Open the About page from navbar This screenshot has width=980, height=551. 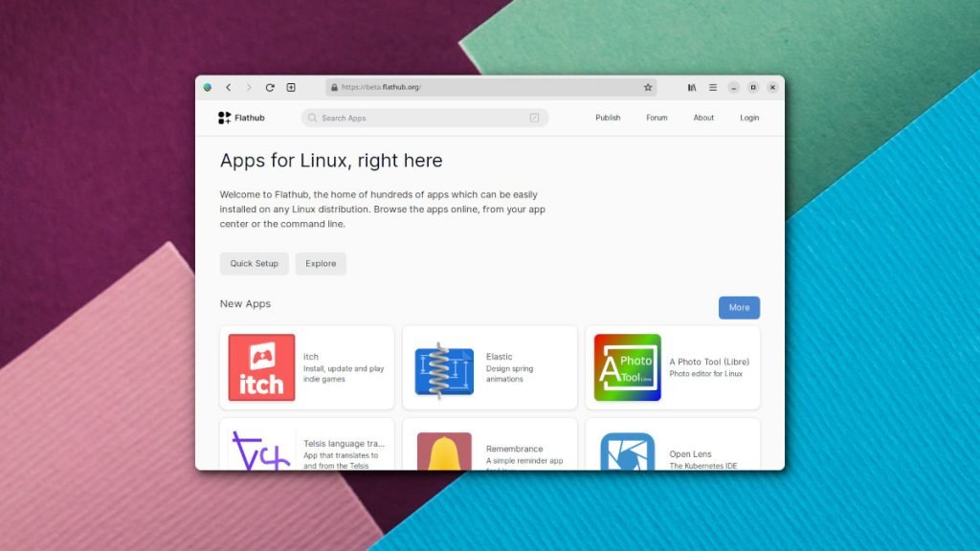click(x=703, y=118)
